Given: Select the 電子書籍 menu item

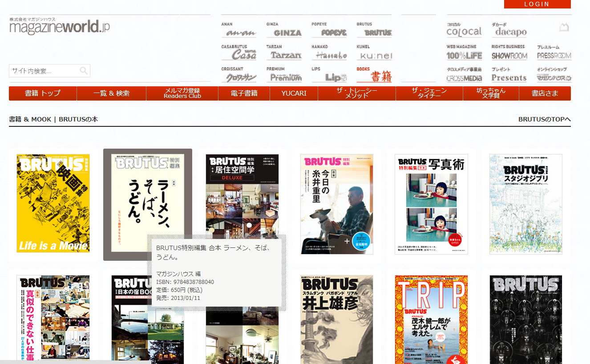Looking at the screenshot, I should pos(244,93).
